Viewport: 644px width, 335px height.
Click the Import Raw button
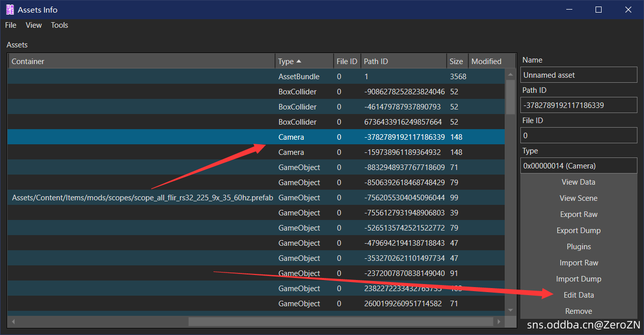[x=578, y=263]
